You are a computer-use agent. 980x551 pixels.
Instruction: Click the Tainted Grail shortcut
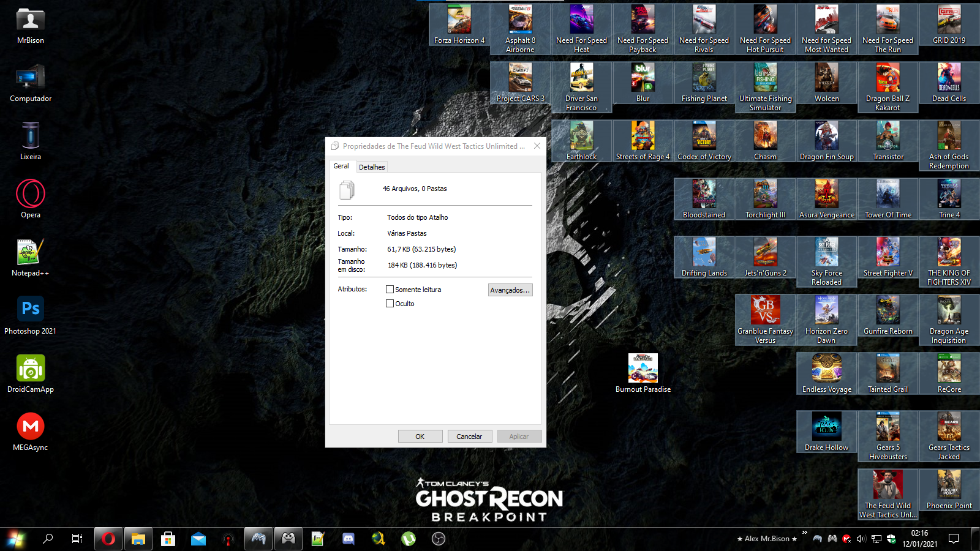[888, 374]
